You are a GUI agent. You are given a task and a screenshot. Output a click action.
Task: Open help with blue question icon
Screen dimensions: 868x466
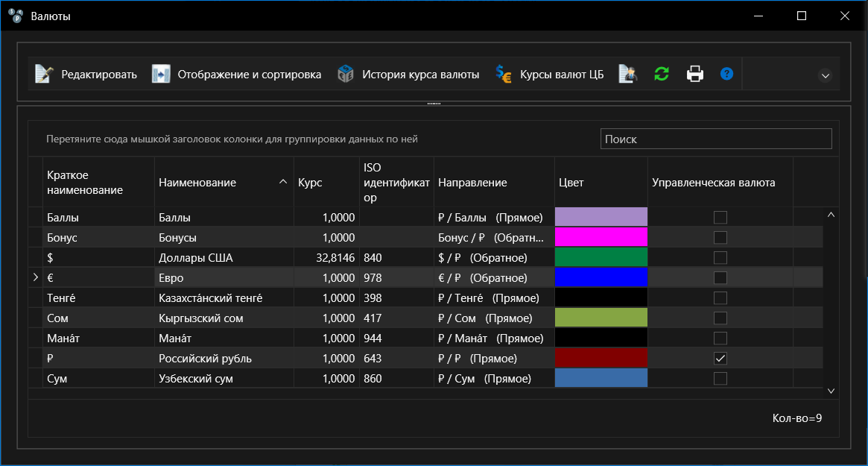point(727,73)
